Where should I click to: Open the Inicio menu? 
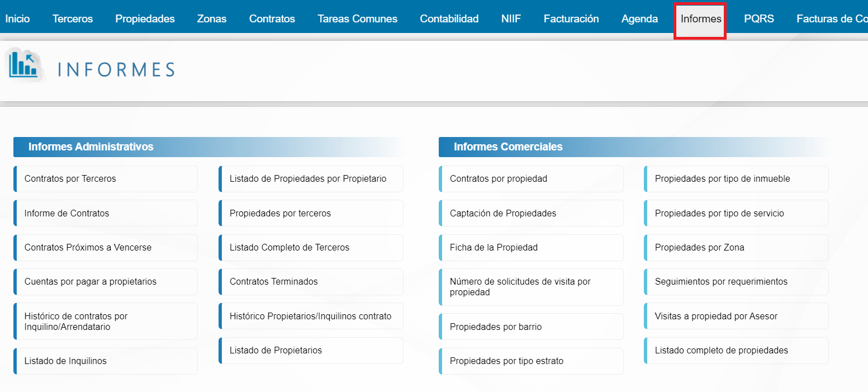click(17, 19)
